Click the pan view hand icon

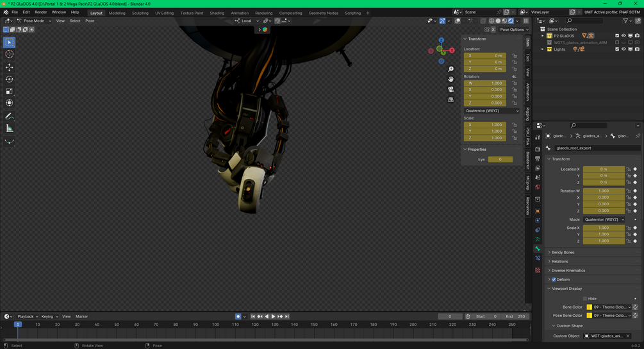[450, 80]
